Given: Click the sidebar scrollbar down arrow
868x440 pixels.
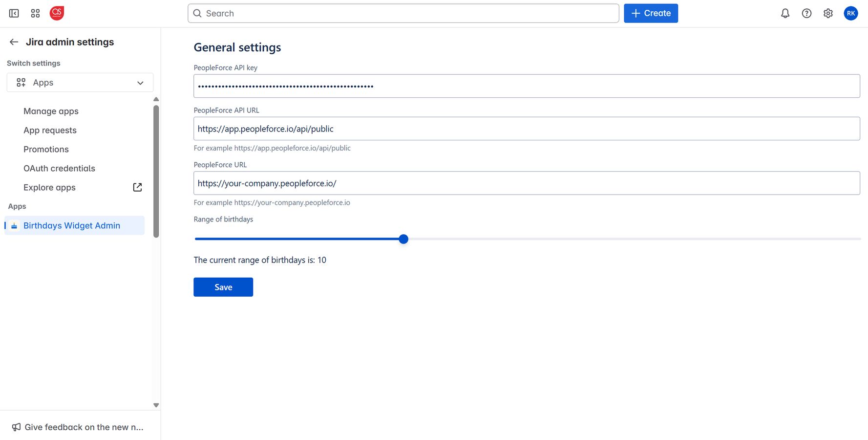Looking at the screenshot, I should [156, 405].
